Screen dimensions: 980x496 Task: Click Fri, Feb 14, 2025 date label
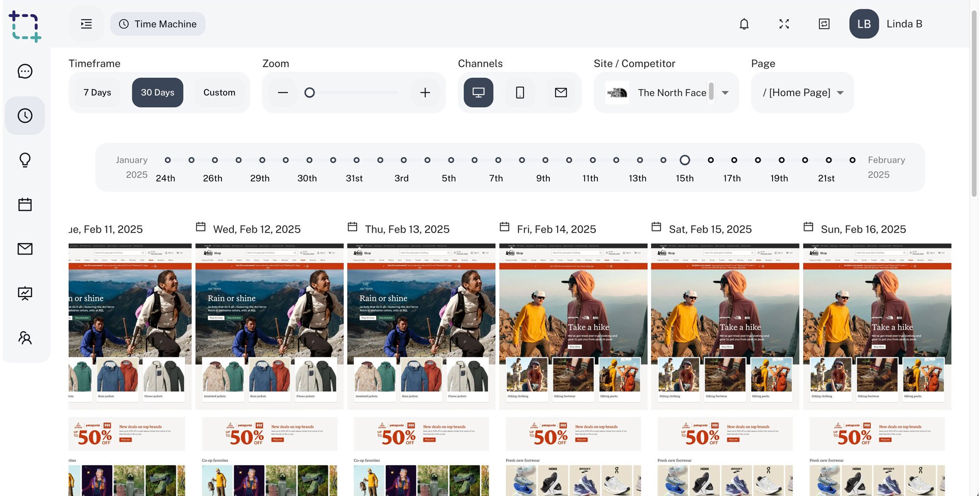[x=557, y=229]
